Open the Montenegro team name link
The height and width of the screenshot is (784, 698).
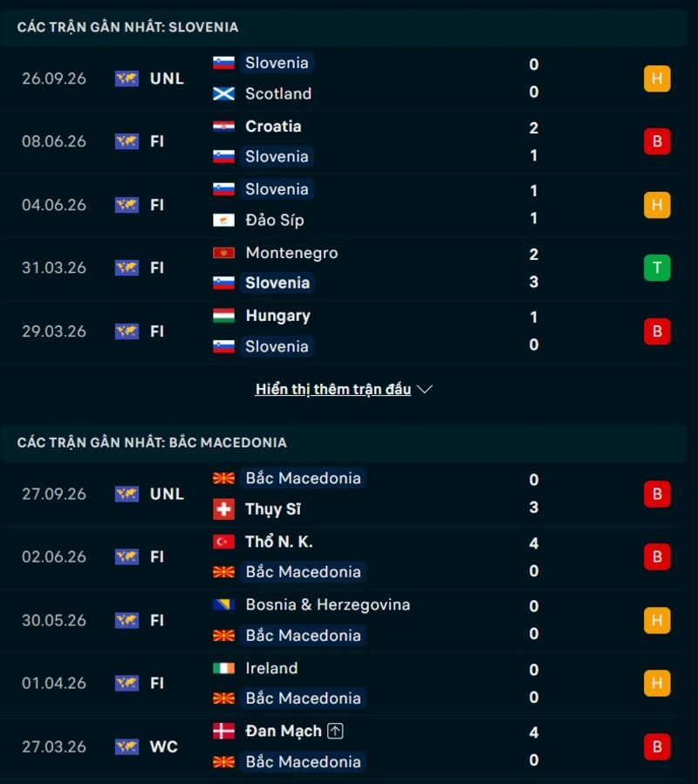291,253
